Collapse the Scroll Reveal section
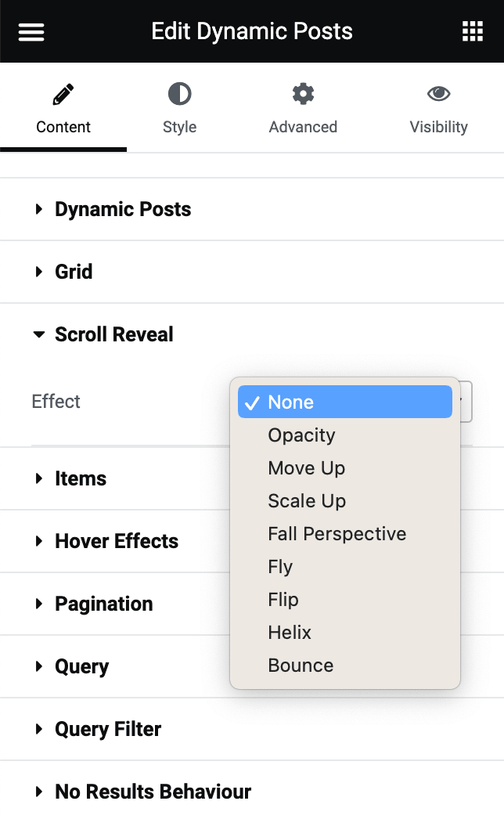The width and height of the screenshot is (504, 819). point(113,334)
